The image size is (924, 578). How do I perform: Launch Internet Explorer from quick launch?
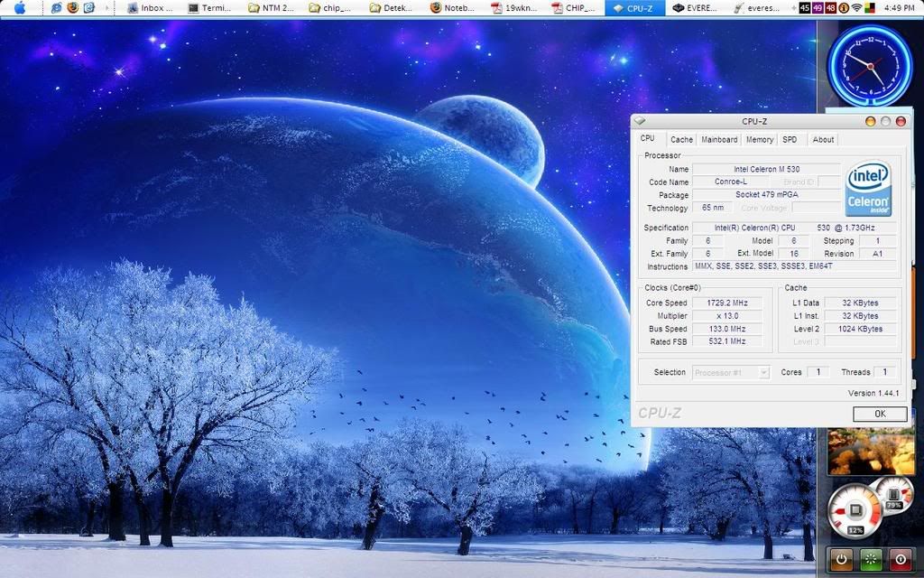[x=57, y=8]
